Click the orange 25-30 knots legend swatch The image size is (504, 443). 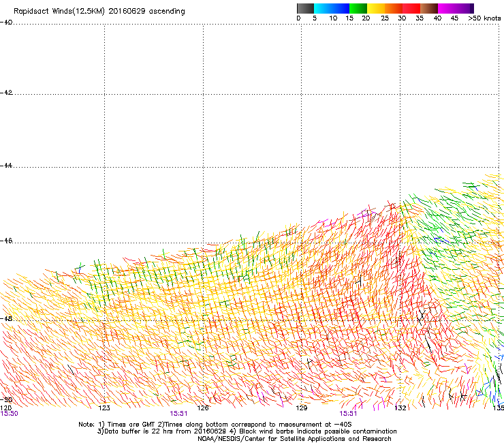tap(394, 8)
